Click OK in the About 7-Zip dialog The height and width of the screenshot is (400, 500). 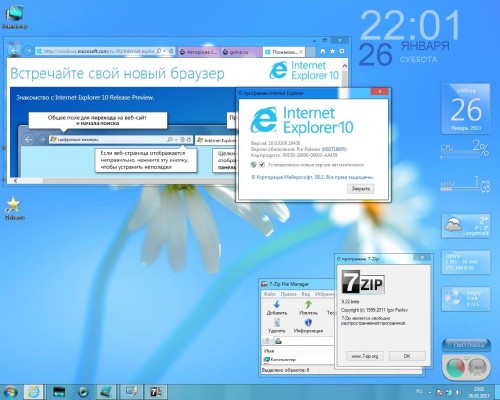tap(407, 356)
